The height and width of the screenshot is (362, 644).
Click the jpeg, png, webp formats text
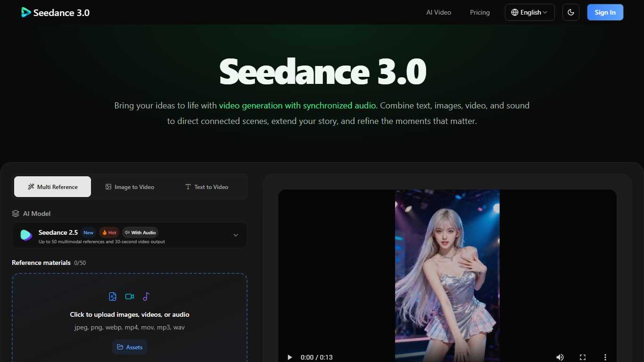(130, 327)
